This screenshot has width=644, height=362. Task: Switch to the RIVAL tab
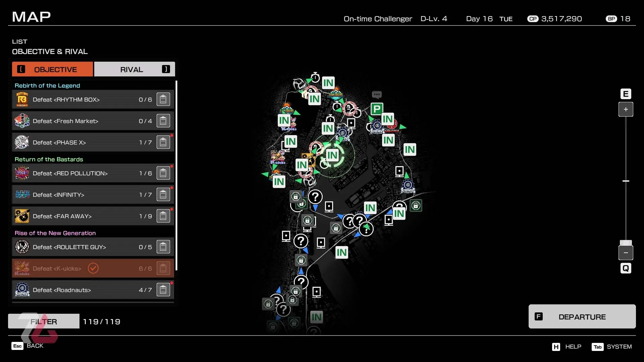coord(135,69)
